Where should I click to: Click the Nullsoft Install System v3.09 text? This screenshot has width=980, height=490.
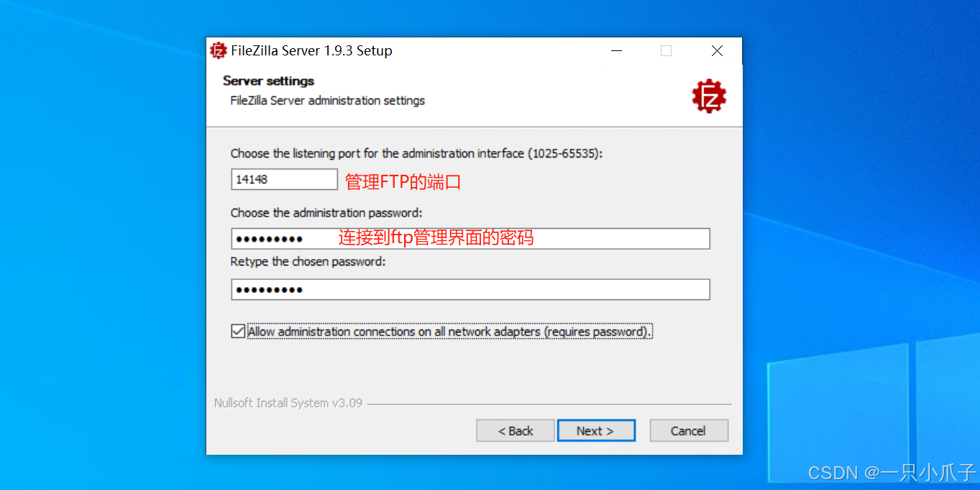(x=288, y=403)
